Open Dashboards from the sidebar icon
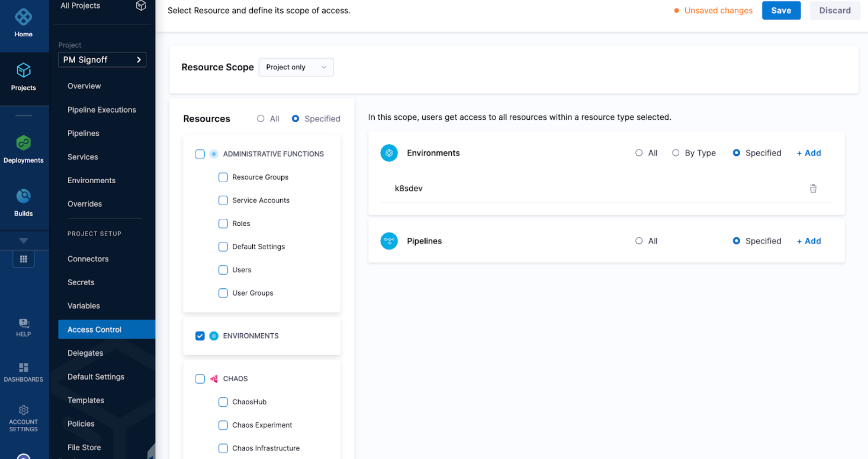 [x=23, y=368]
